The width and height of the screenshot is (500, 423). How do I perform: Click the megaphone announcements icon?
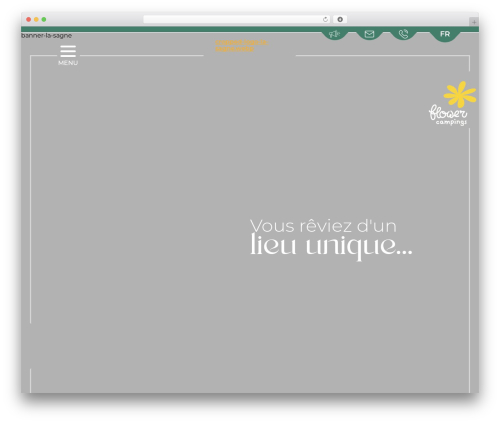click(x=334, y=34)
